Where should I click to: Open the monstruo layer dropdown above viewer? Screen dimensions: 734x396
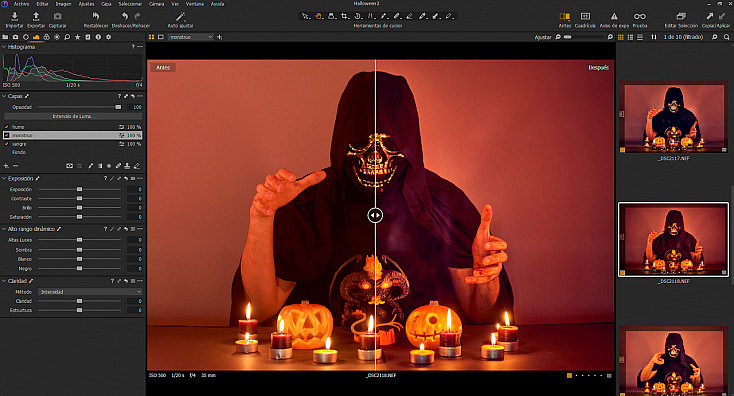(191, 37)
